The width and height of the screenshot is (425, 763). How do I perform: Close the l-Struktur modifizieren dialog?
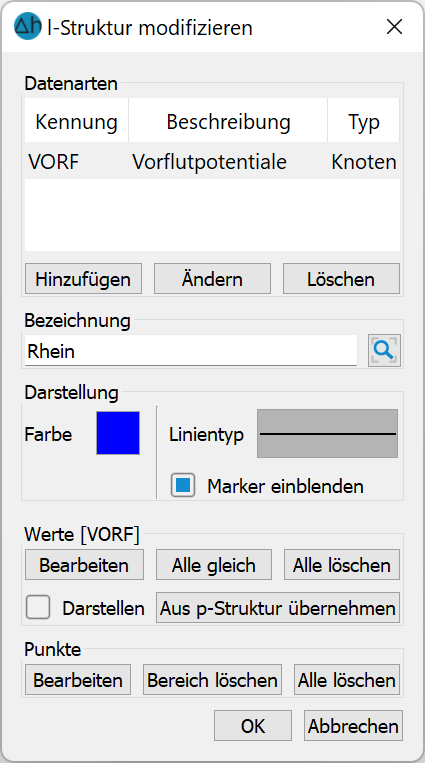point(394,27)
